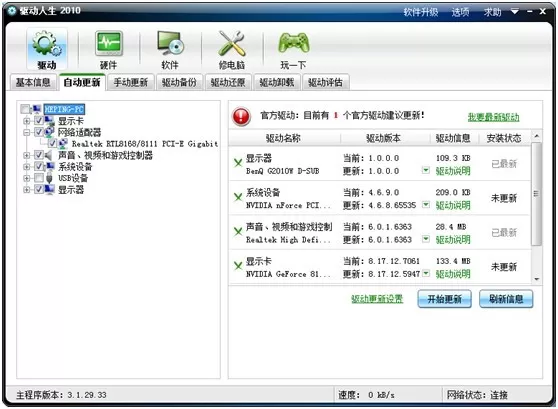
Task: Expand the 显示器 tree node
Action: (26, 189)
